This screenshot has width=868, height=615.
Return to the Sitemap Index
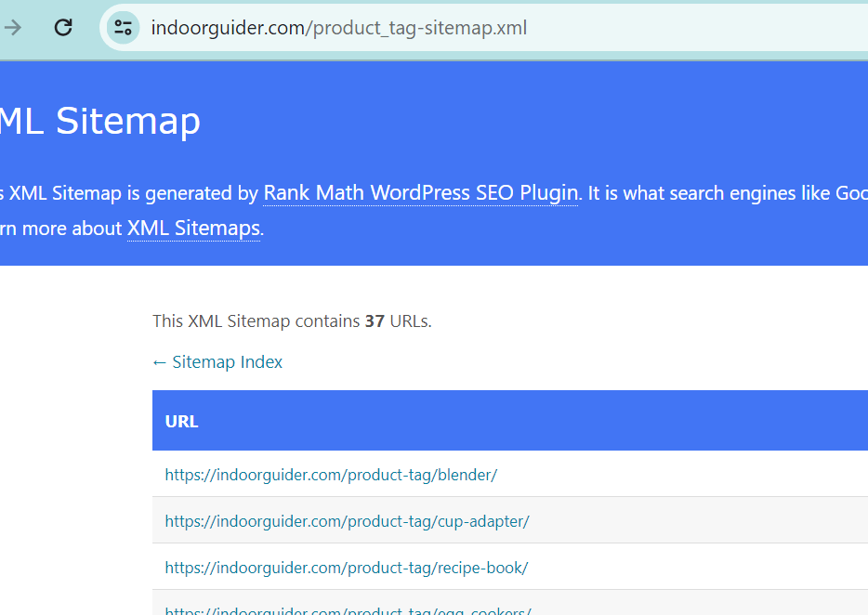point(217,361)
